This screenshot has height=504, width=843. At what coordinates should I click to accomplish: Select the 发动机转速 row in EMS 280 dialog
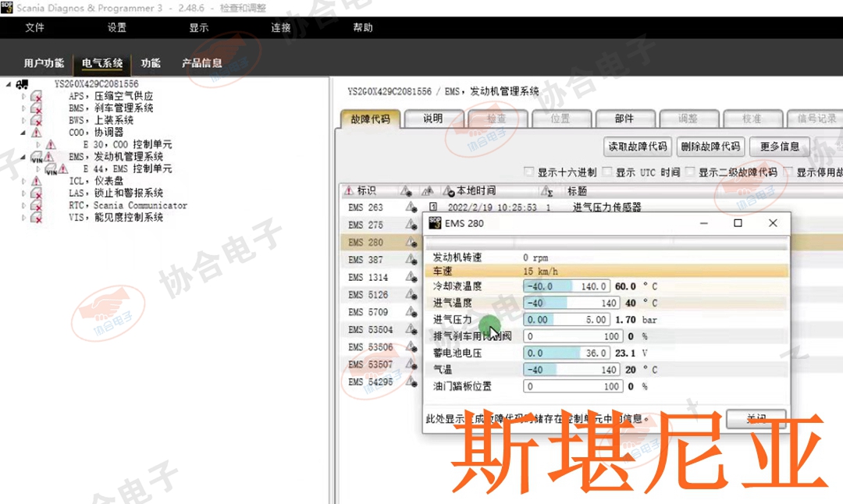(607, 258)
